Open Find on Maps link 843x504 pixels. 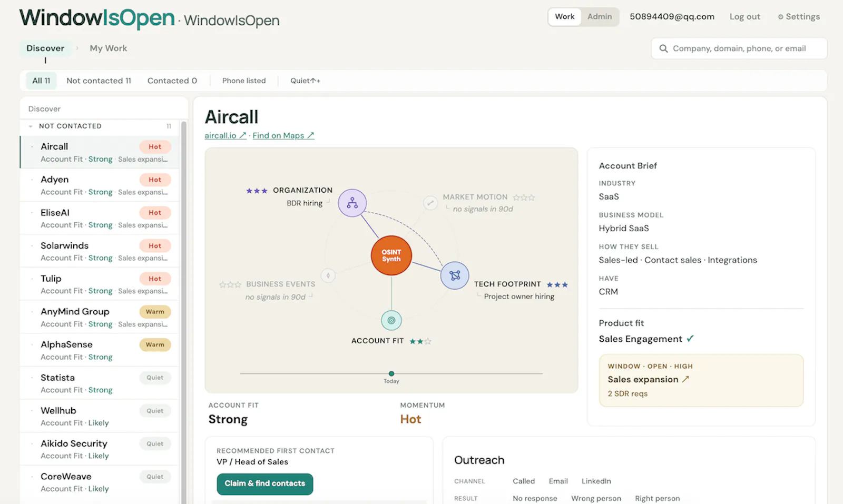283,136
